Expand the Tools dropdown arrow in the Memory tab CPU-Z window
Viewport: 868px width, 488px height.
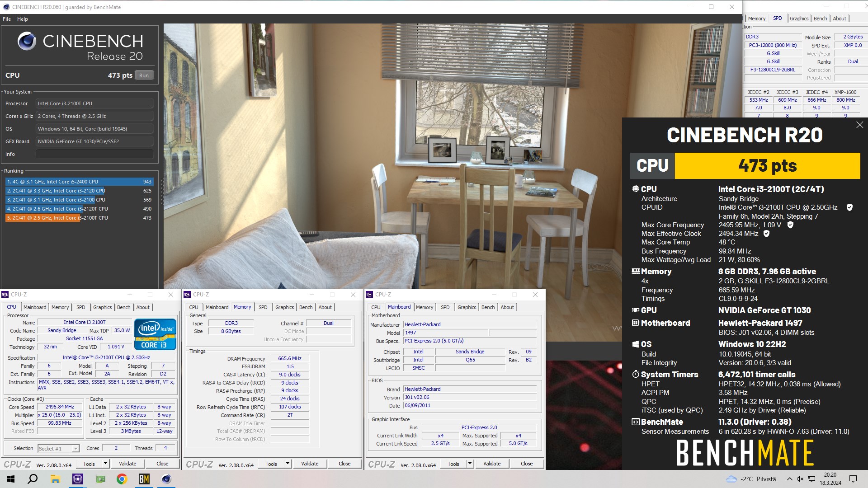(x=288, y=464)
